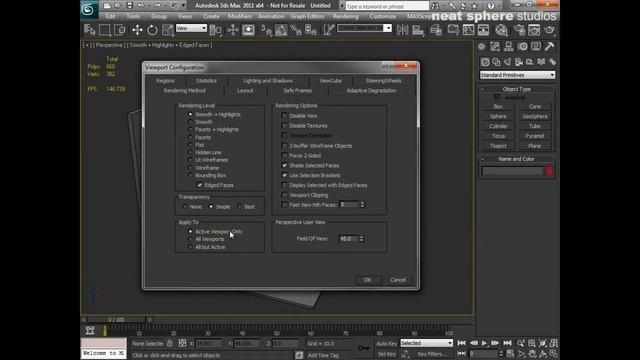Click Play Animation button

point(484,343)
